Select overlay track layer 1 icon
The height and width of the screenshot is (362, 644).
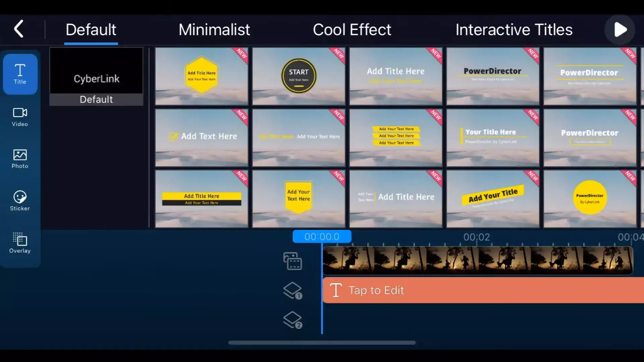pos(292,290)
